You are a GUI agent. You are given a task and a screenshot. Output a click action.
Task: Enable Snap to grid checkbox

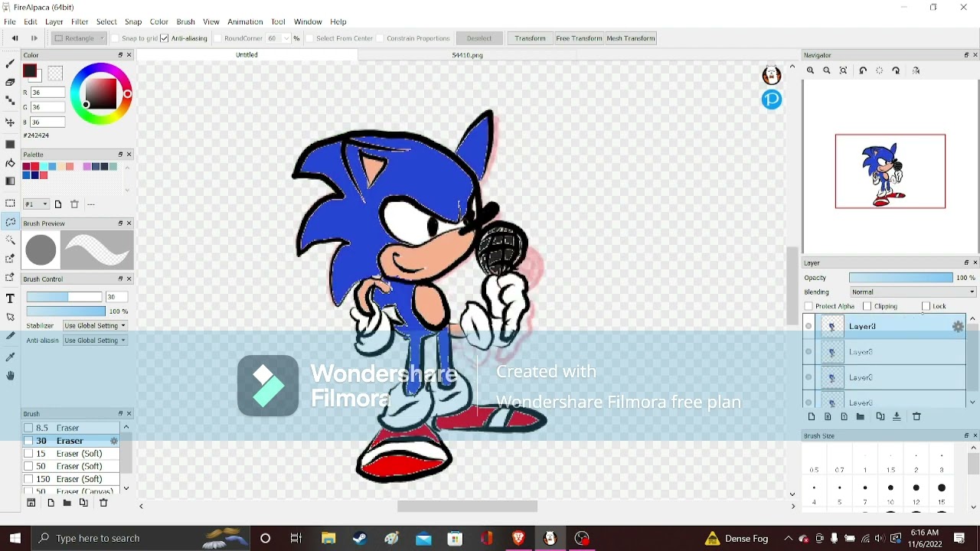tap(115, 38)
